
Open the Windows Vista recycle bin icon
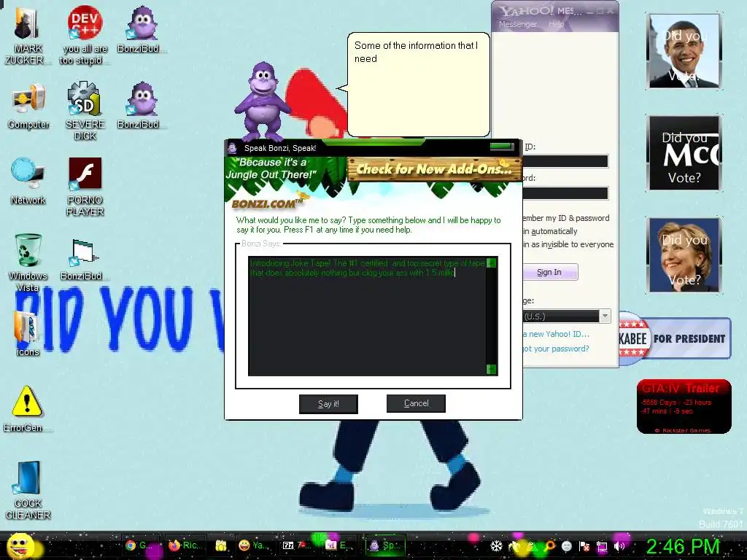(28, 262)
